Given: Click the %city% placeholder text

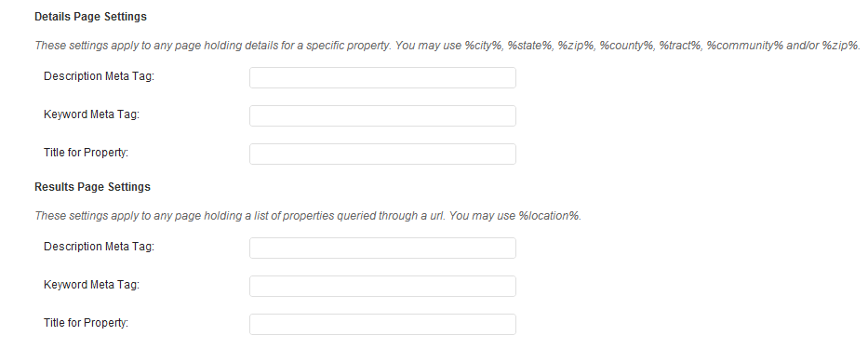Looking at the screenshot, I should click(x=483, y=46).
